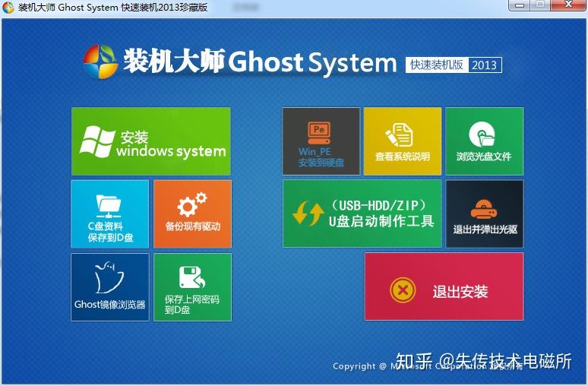This screenshot has width=588, height=386.
Task: Click the title bar application icon
Action: pyautogui.click(x=8, y=8)
